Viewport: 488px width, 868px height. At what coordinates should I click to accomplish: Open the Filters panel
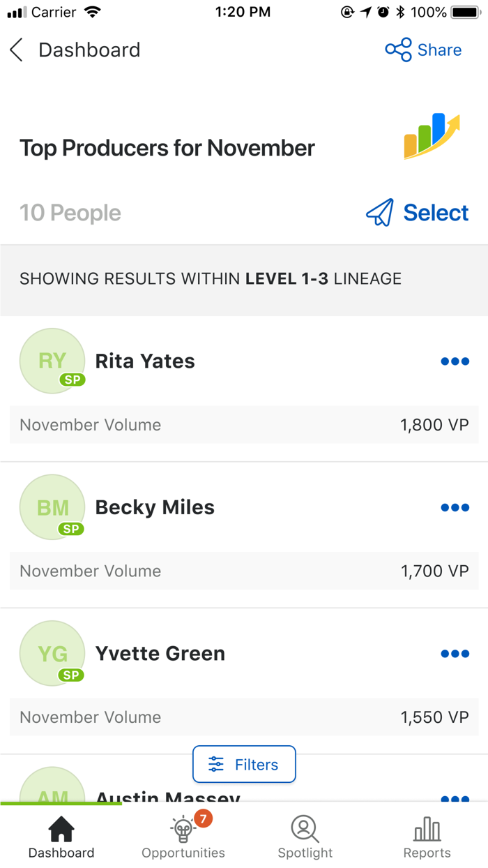[x=244, y=764]
